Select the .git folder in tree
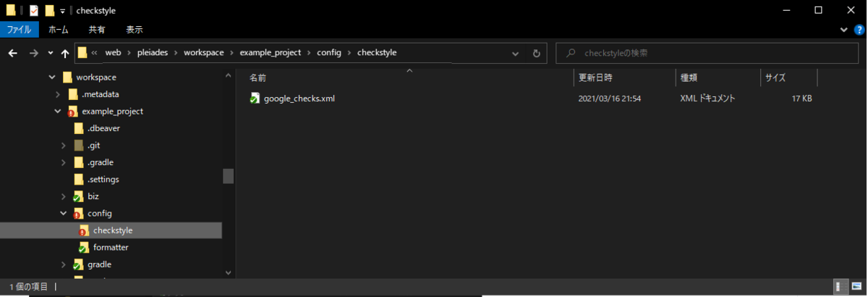Viewport: 868px width, 297px height. pos(93,145)
